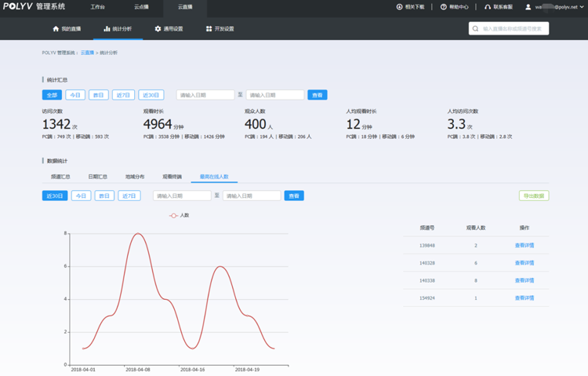Click the question mark icon for 帮助中心
Viewport: 588px width, 376px height.
tap(444, 7)
